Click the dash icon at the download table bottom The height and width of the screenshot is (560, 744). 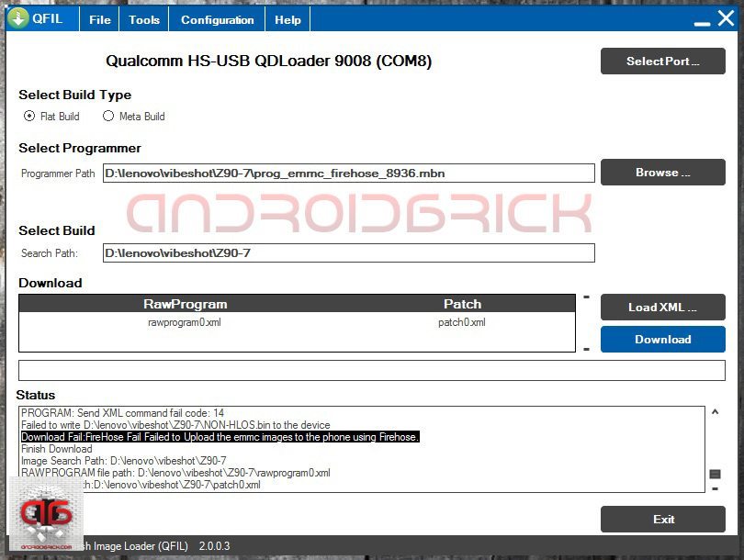point(586,349)
